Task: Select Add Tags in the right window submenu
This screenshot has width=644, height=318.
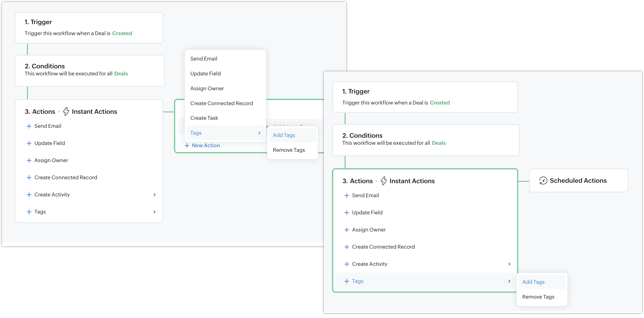Action: [542, 282]
